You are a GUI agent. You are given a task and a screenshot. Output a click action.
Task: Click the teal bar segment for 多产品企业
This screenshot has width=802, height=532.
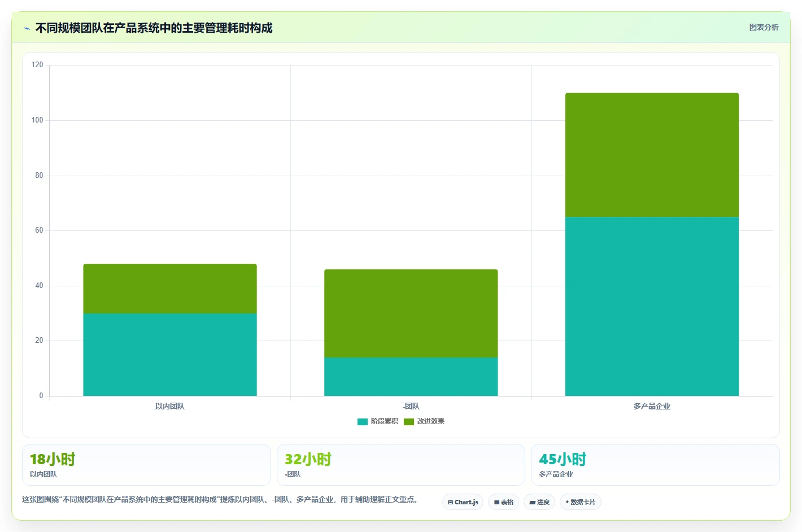(x=652, y=307)
